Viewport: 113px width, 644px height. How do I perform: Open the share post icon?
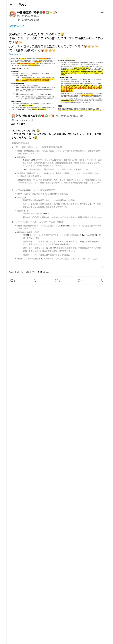pyautogui.click(x=101, y=281)
